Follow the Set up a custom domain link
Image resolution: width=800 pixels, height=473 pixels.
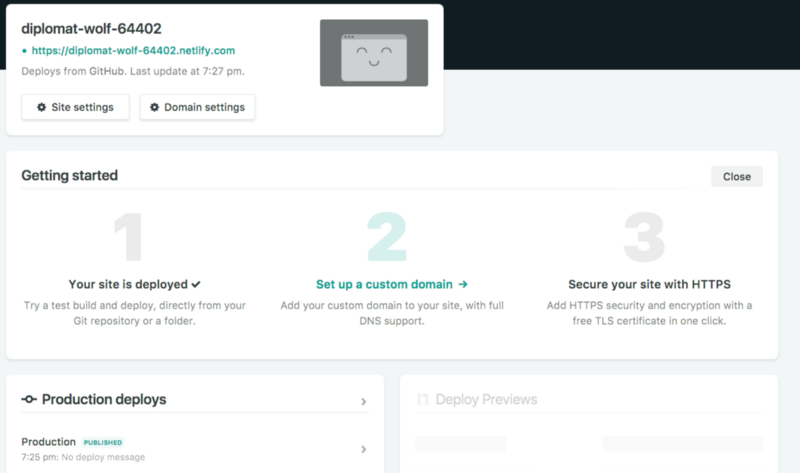(x=392, y=284)
